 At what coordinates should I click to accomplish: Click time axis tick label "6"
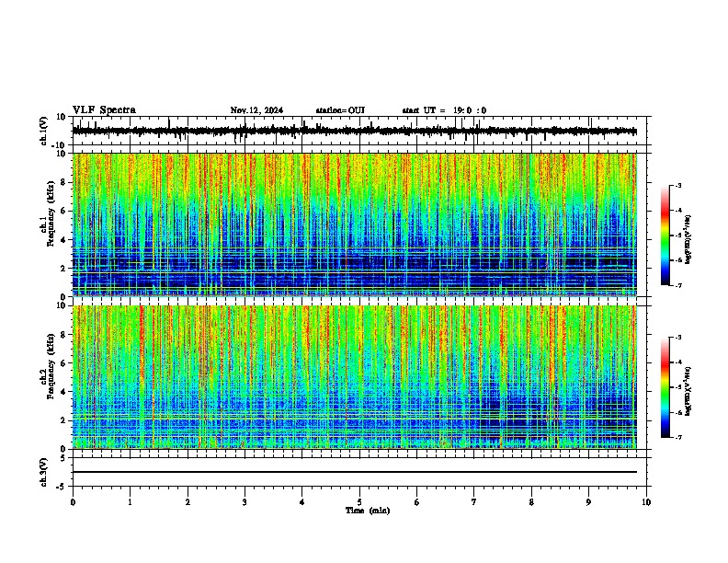[417, 502]
